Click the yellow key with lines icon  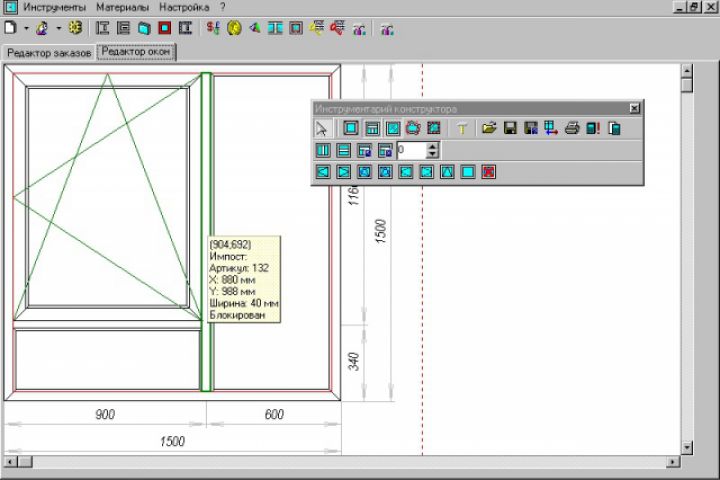[x=317, y=28]
